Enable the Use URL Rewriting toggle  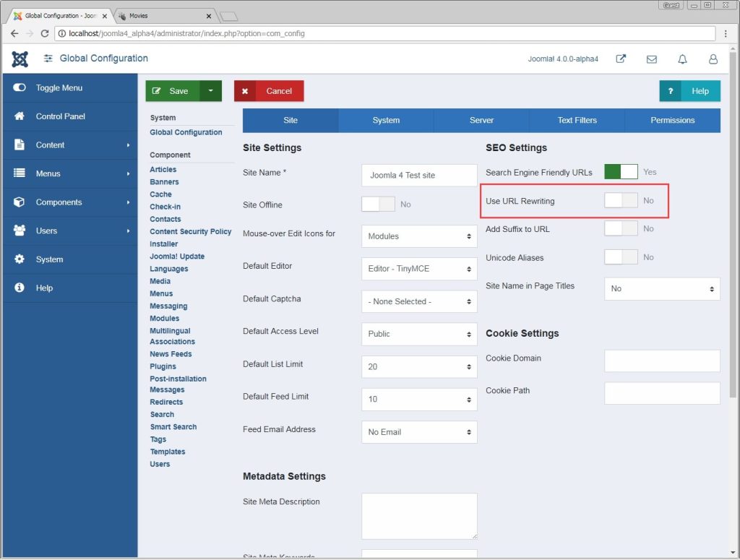click(x=619, y=201)
